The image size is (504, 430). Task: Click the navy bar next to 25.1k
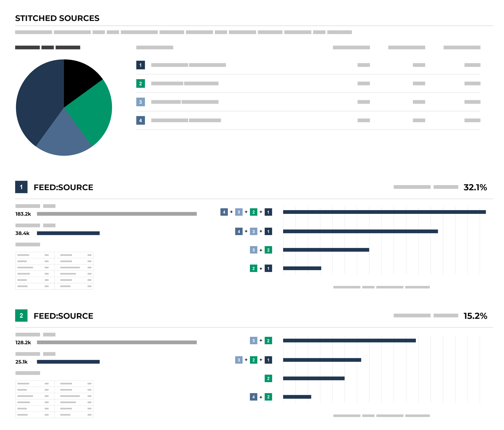[68, 362]
